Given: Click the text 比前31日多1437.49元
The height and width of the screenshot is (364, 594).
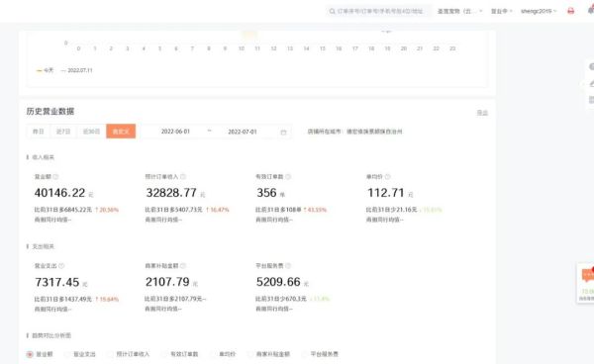Looking at the screenshot, I should pyautogui.click(x=63, y=300).
